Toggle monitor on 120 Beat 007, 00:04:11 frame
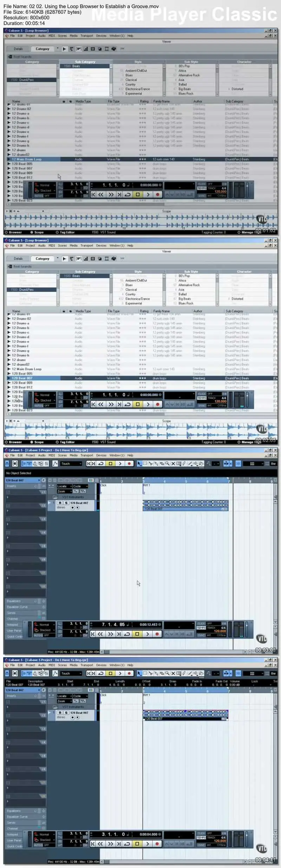This screenshot has width=281, height=868. [x=77, y=717]
